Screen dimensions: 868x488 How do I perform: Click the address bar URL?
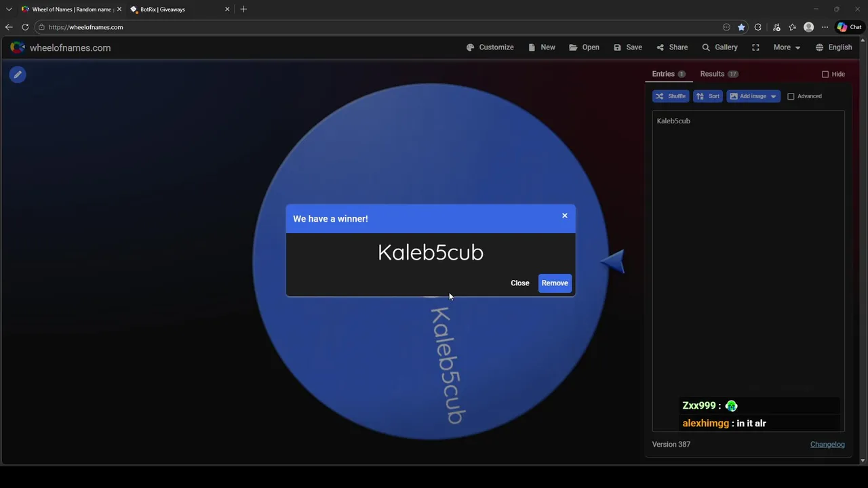[x=85, y=27]
